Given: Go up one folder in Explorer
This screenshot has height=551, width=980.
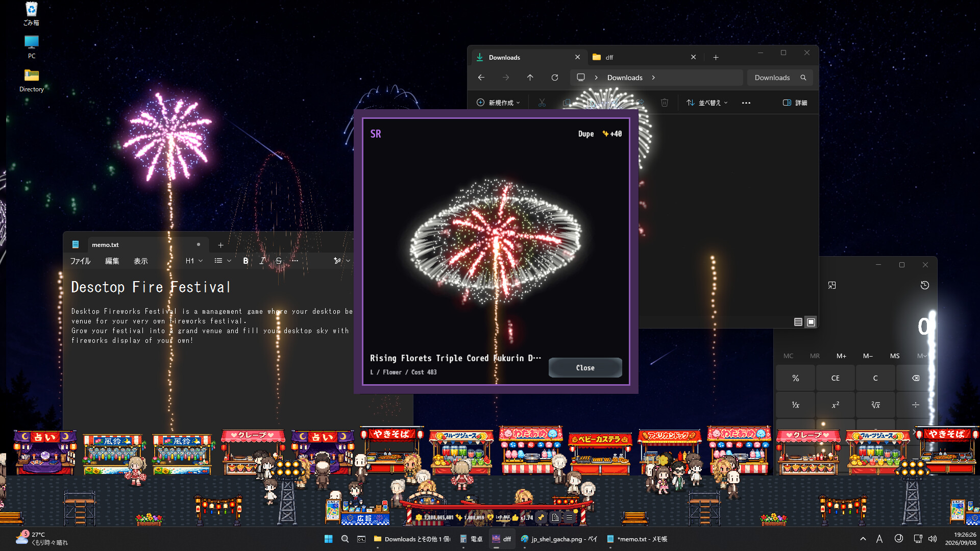Looking at the screenshot, I should pos(530,78).
